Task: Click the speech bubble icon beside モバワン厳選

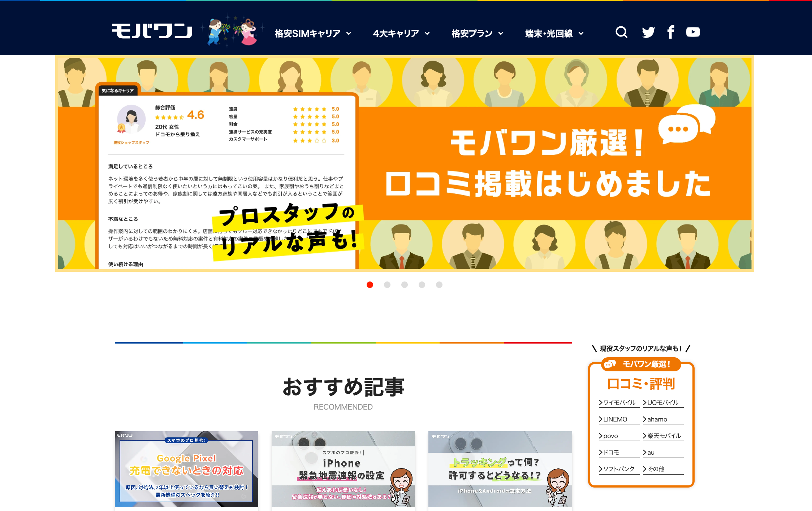Action: [x=610, y=364]
